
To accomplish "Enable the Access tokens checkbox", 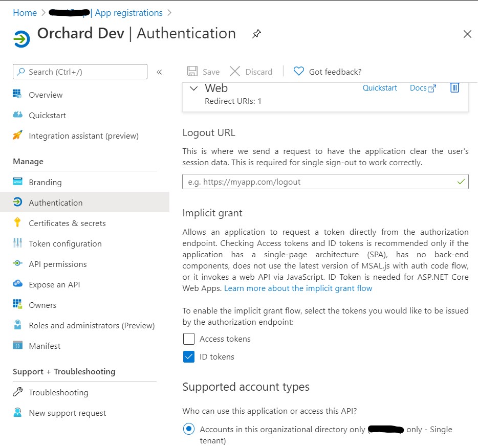I will pyautogui.click(x=189, y=339).
